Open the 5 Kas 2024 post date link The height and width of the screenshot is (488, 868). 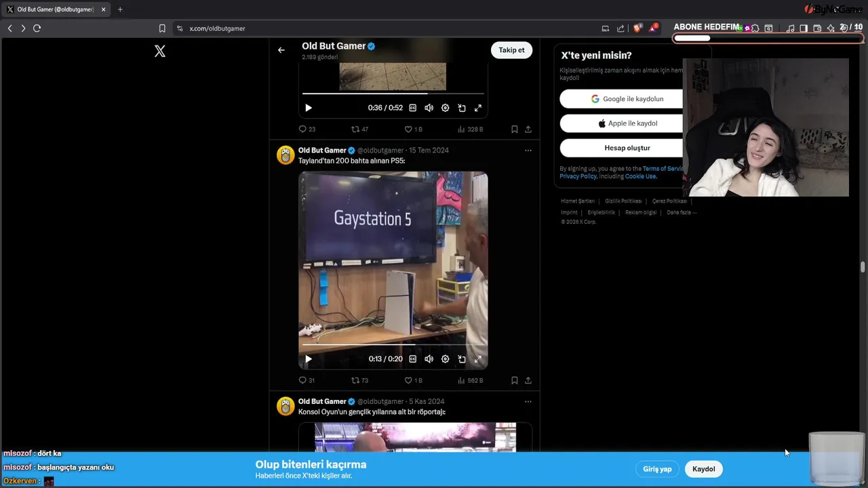[x=427, y=402]
